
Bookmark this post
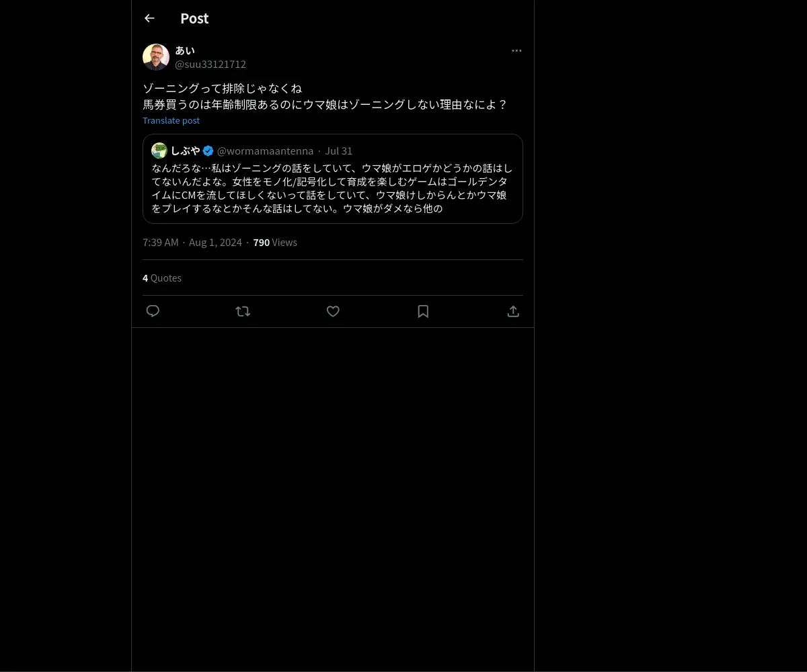tap(423, 311)
